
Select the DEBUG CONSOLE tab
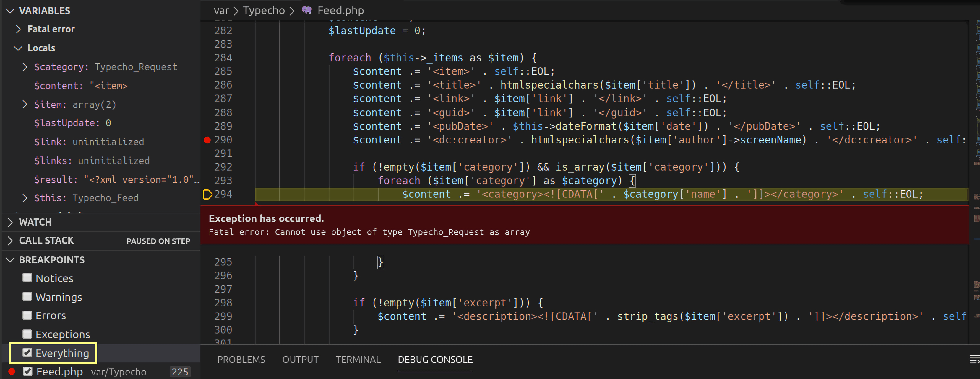[x=435, y=360]
